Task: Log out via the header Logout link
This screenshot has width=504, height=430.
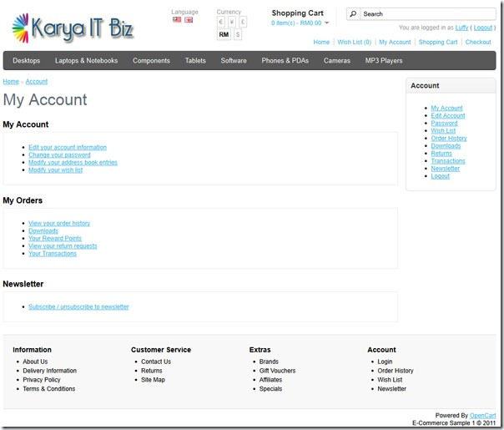Action: coord(483,28)
